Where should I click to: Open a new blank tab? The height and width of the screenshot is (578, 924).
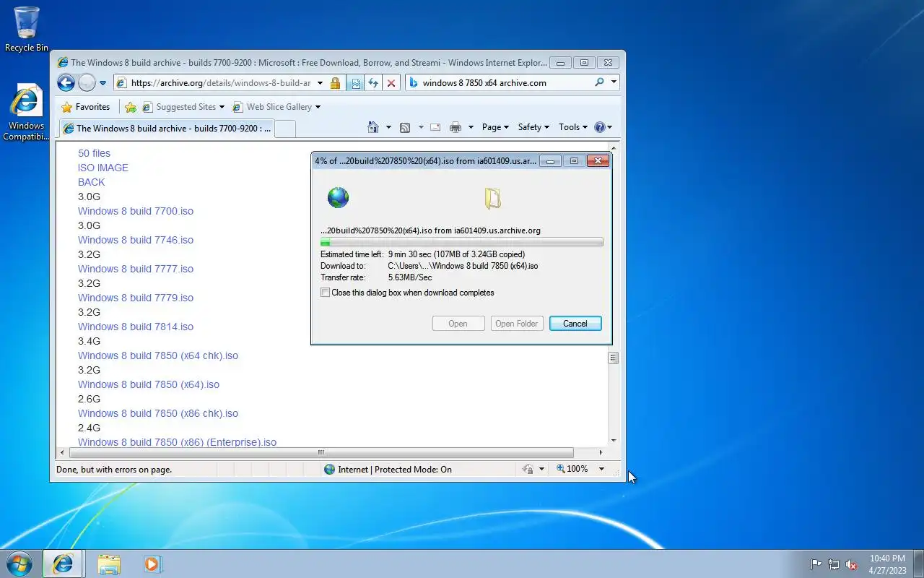[285, 129]
